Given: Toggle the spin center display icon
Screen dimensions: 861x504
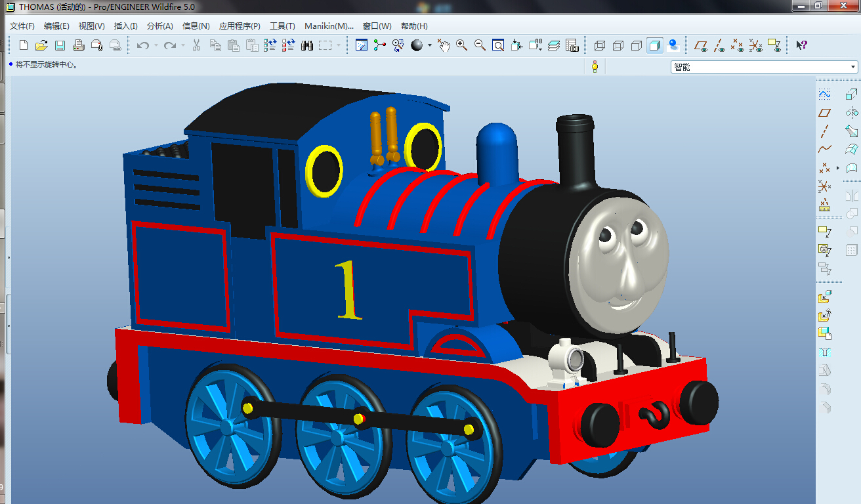Looking at the screenshot, I should point(379,45).
